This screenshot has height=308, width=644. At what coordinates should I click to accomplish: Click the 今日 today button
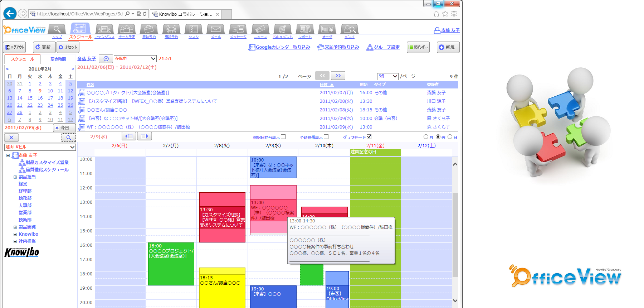coord(64,128)
